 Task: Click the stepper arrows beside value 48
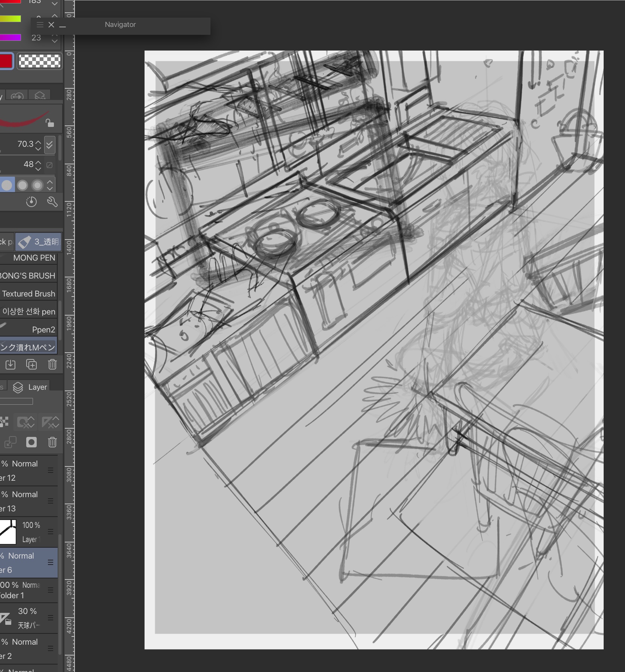click(38, 165)
